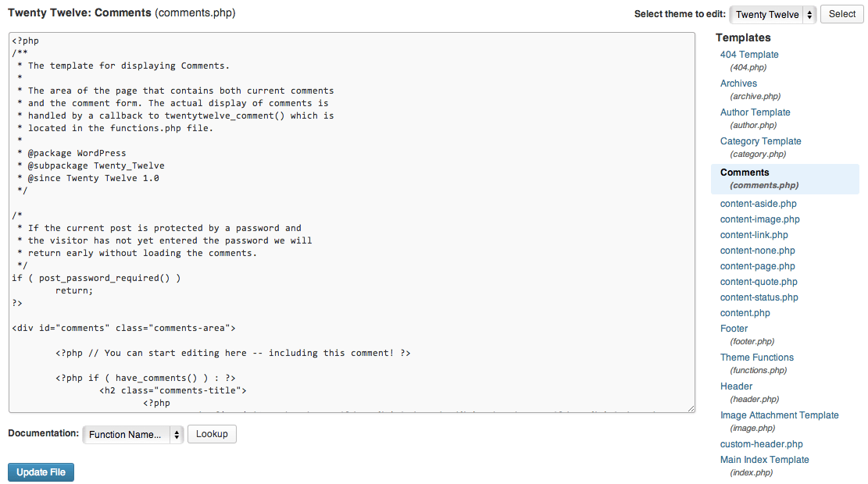This screenshot has width=868, height=484.
Task: Open the 'Select theme to edit' dropdown
Action: point(768,13)
